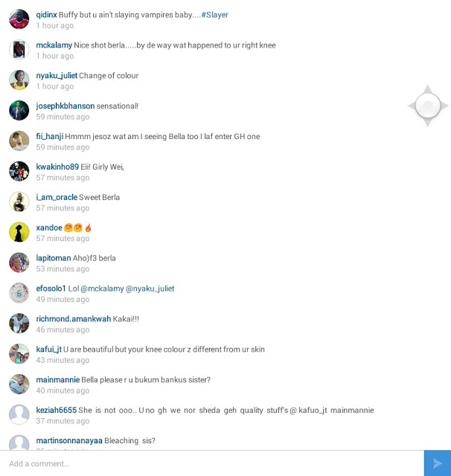
Task: Send comment with the blue arrow button
Action: (438, 463)
